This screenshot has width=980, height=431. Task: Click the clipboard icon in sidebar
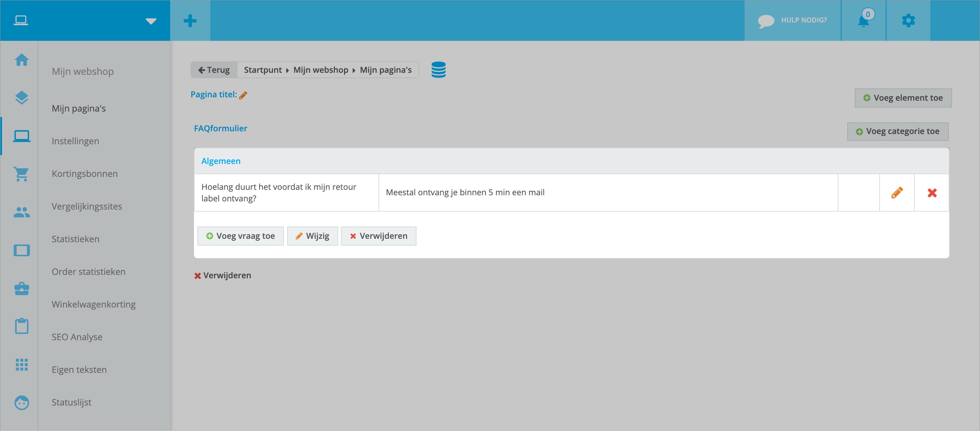[x=22, y=326]
